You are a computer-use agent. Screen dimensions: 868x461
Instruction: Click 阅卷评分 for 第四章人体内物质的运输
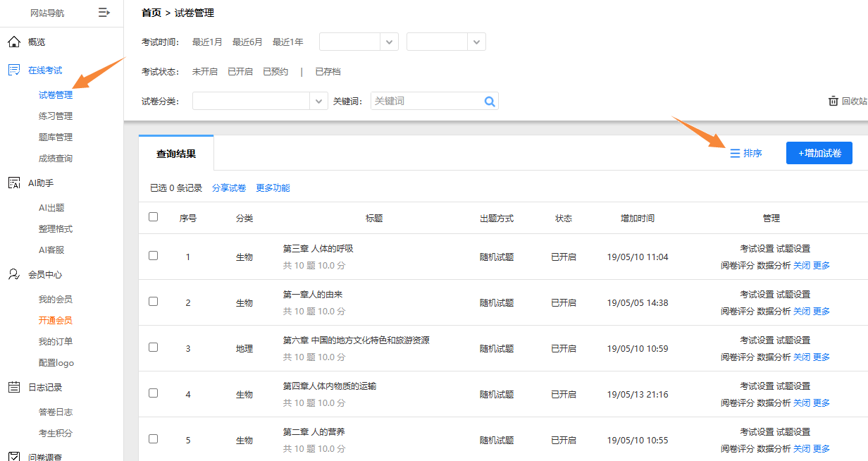pyautogui.click(x=738, y=403)
